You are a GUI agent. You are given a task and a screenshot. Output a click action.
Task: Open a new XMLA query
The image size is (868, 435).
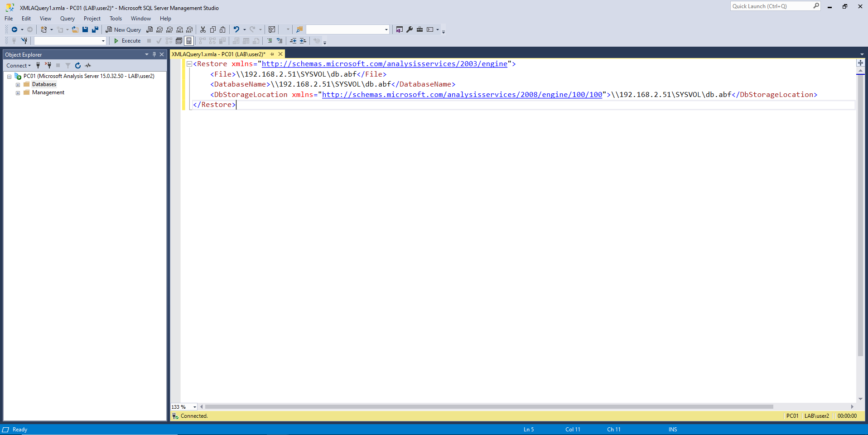coord(179,29)
